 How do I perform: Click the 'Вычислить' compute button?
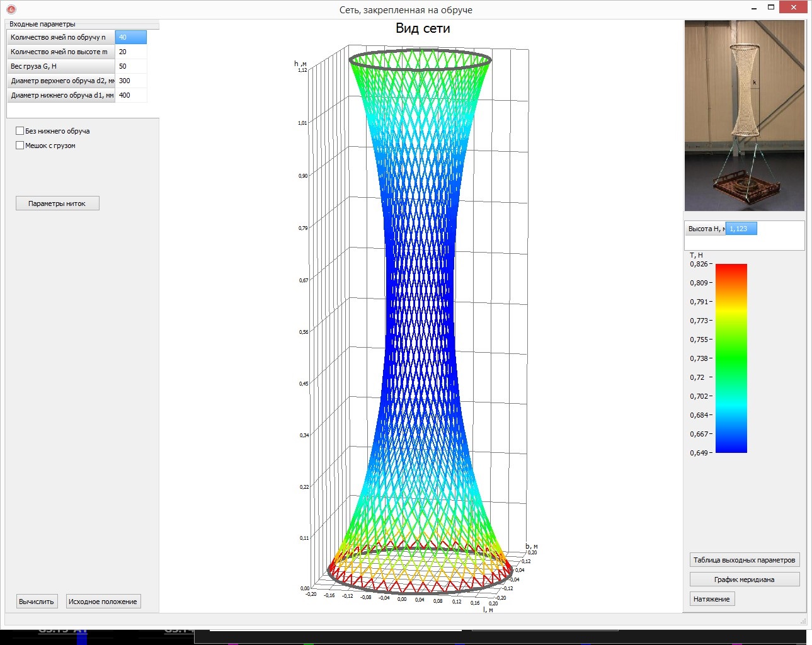click(x=37, y=602)
